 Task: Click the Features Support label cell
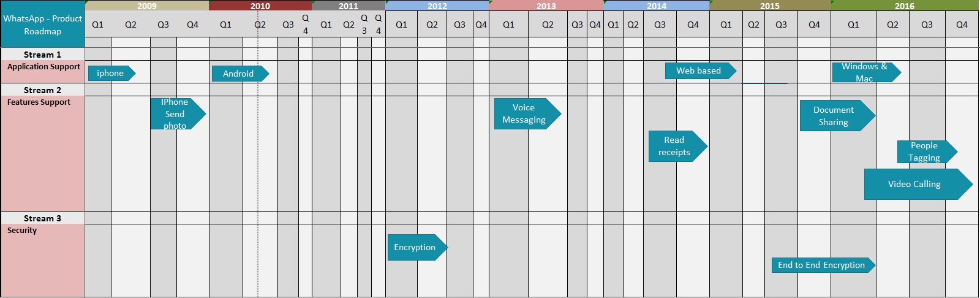tap(39, 102)
